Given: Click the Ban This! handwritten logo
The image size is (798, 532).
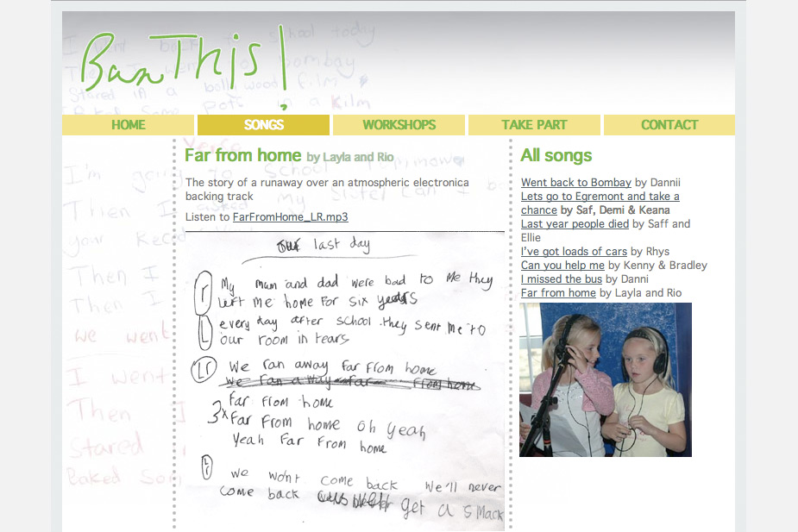Looking at the screenshot, I should click(181, 65).
